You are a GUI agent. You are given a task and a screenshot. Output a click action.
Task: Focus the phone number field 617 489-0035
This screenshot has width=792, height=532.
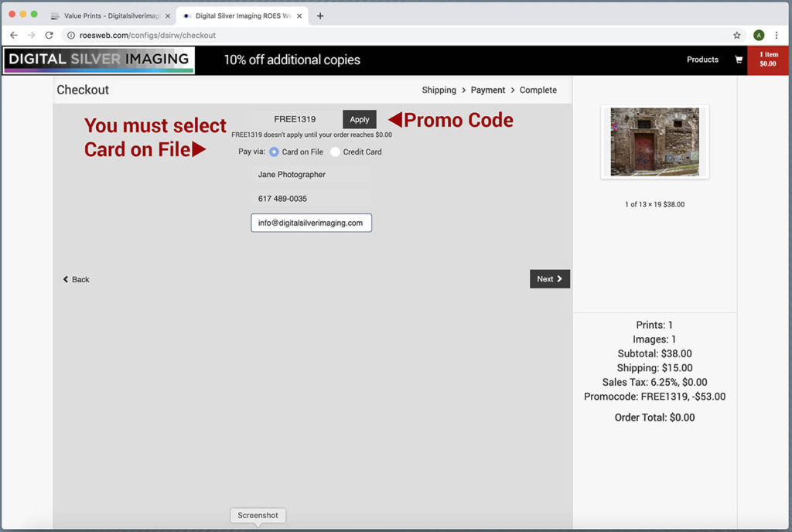click(311, 199)
